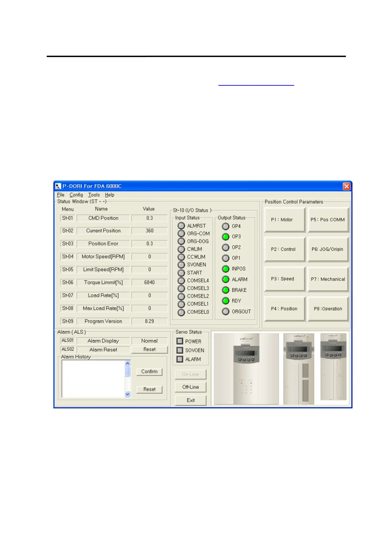Viewport: 392px width, 555px height.
Task: Click the Torque Limmit value 6840
Action: [150, 282]
